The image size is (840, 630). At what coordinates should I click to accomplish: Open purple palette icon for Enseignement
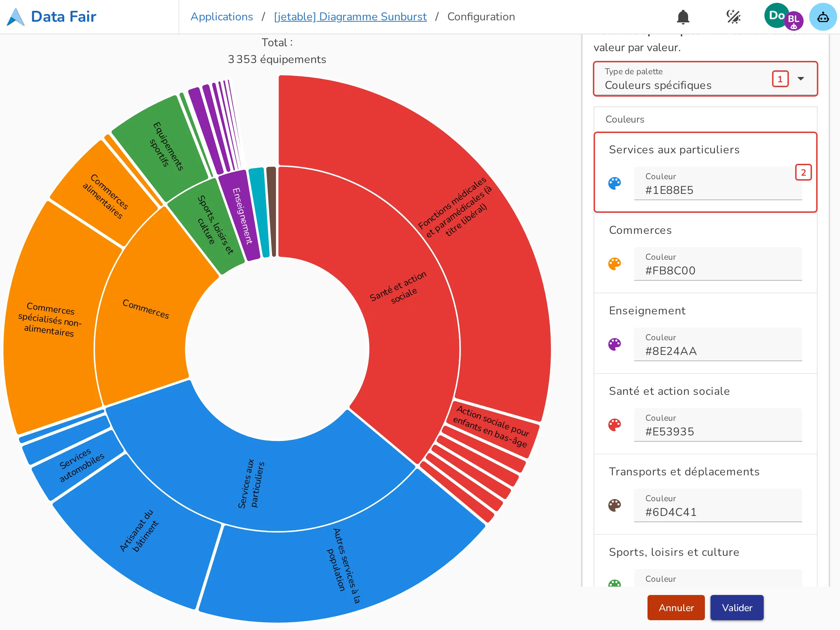[x=615, y=344]
